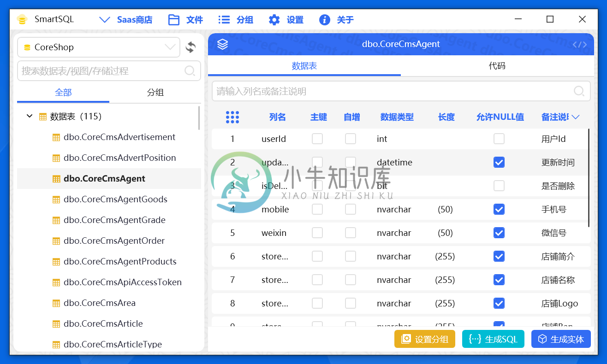The height and width of the screenshot is (364, 607).
Task: Click the table icon for dbo.CoreCmsApiAccessToken
Action: click(x=56, y=282)
